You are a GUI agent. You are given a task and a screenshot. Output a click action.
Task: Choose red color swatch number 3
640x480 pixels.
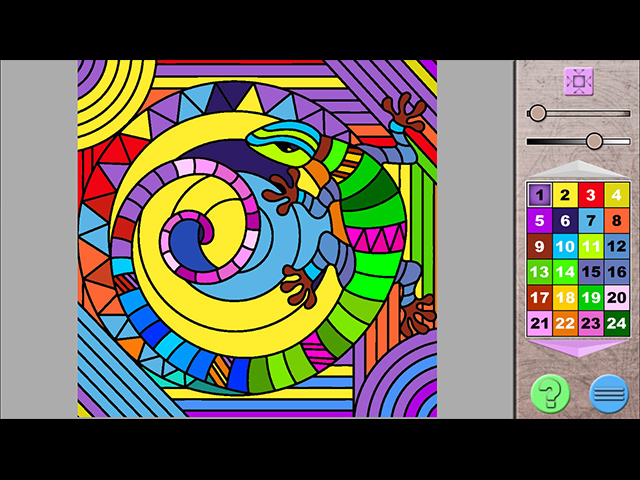click(x=591, y=195)
